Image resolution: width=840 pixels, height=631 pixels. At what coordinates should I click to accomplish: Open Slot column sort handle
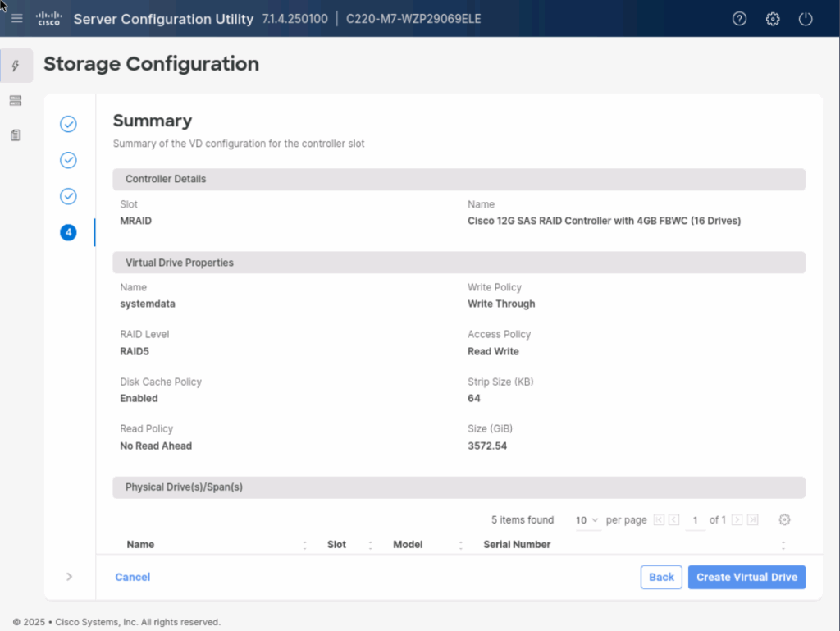370,546
